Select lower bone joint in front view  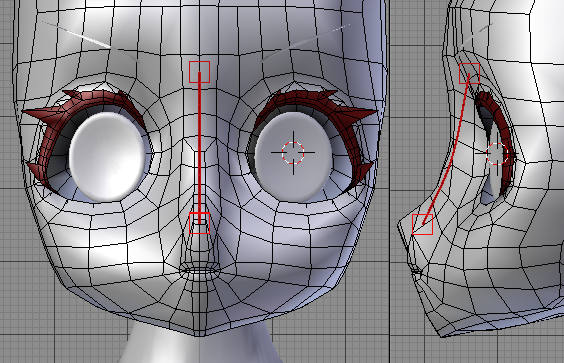(199, 223)
